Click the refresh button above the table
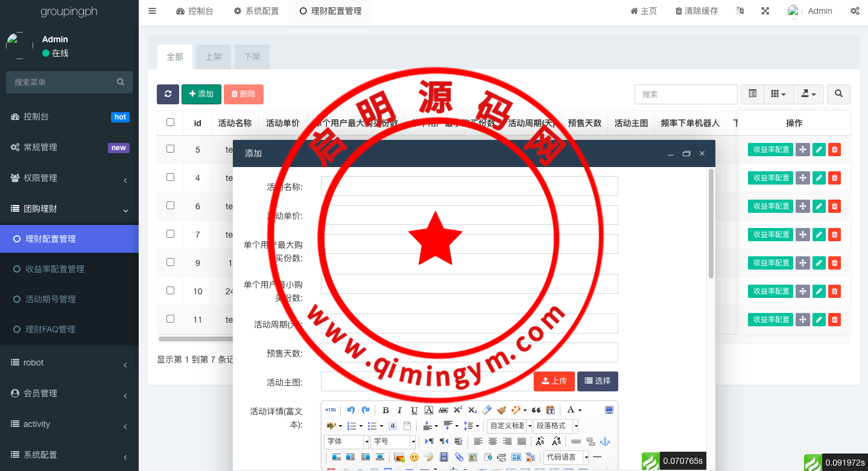Viewport: 868px width, 471px height. click(168, 94)
